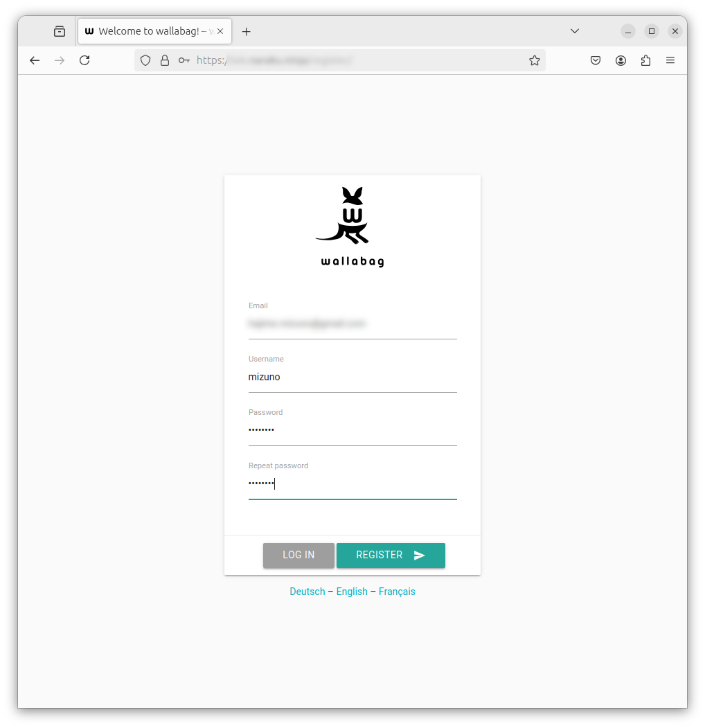This screenshot has width=705, height=728.
Task: Bookmark this page with the star
Action: click(x=534, y=60)
